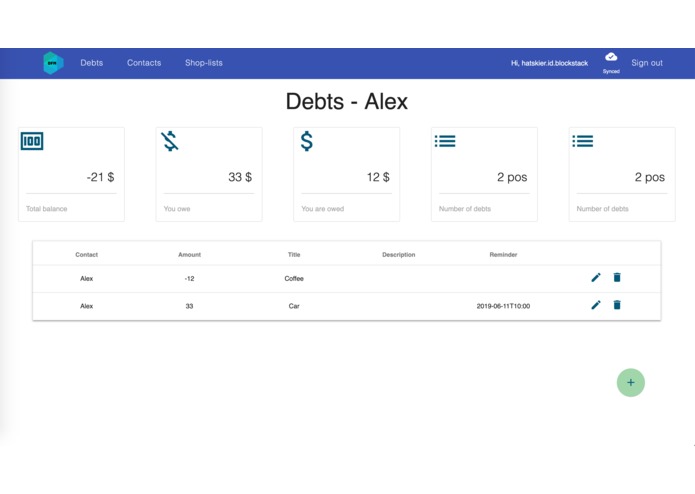Delete the Coffee debt with trash icon

point(617,277)
